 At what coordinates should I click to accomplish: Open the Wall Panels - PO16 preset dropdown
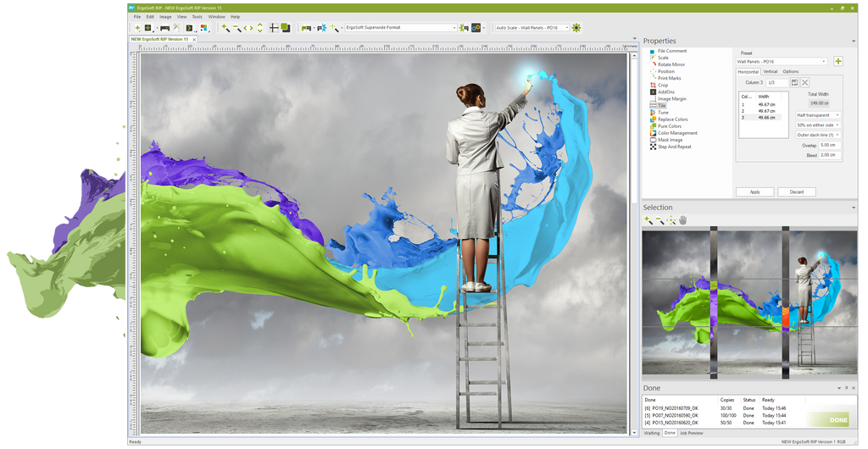[782, 61]
